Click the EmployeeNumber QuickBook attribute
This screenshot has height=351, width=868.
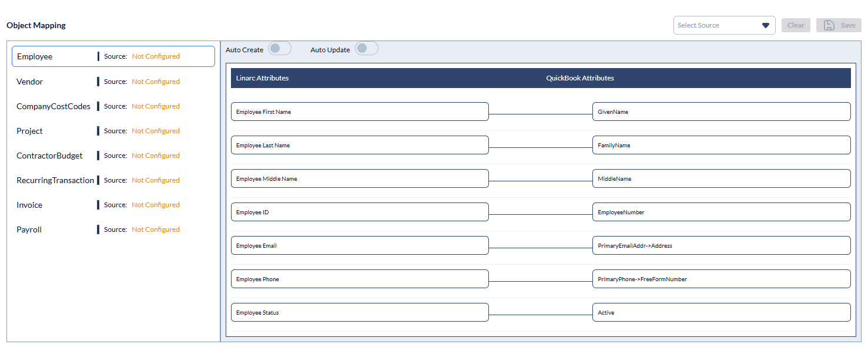coord(721,212)
